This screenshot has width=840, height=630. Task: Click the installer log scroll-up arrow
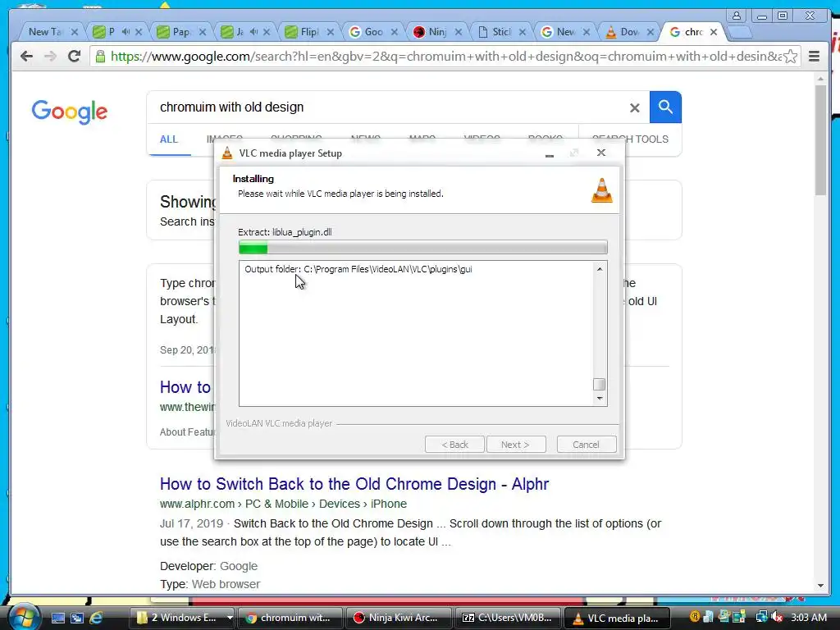click(x=600, y=269)
